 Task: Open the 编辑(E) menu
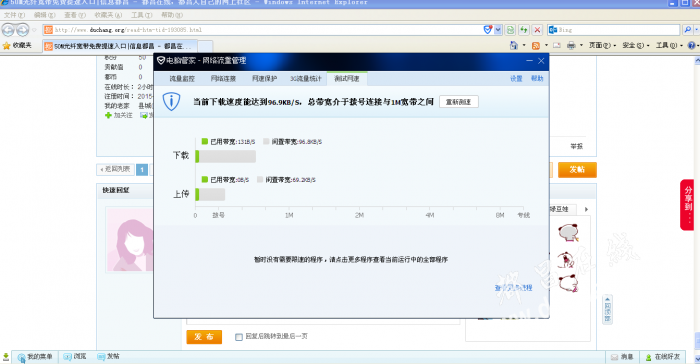(45, 15)
